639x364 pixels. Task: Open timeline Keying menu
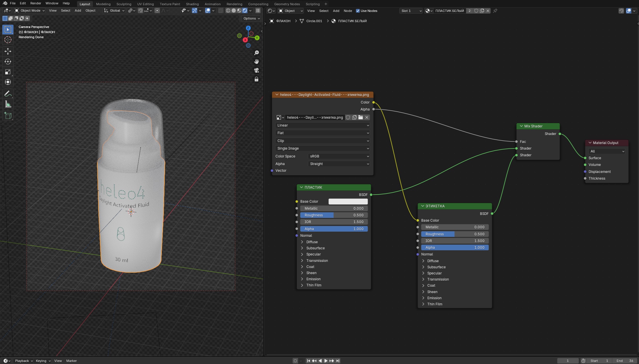(x=43, y=361)
